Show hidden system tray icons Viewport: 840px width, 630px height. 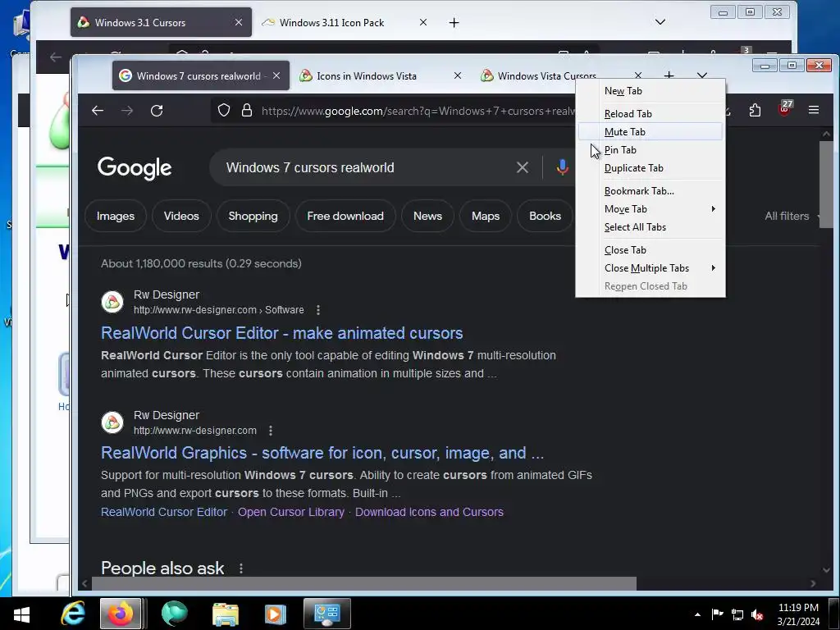(697, 614)
